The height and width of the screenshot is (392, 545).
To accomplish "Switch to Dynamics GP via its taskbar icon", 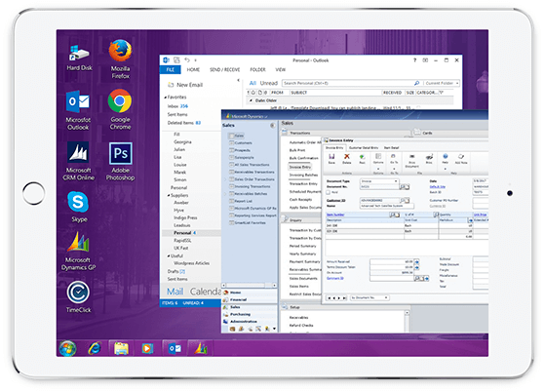I will click(x=201, y=348).
